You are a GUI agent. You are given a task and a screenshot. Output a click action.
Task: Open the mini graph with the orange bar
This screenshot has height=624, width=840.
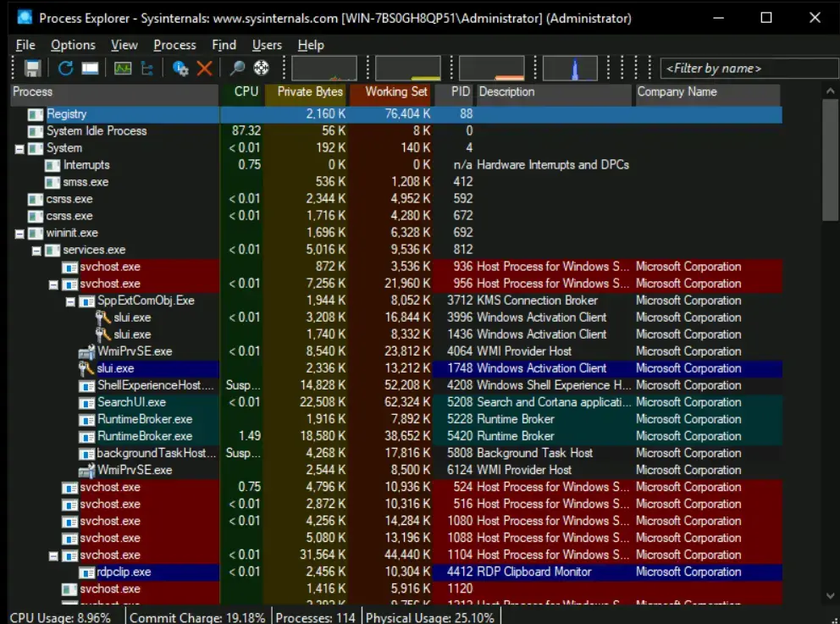(492, 68)
